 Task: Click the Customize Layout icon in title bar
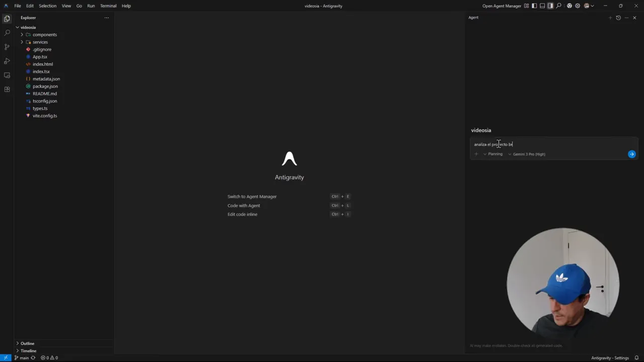point(526,6)
